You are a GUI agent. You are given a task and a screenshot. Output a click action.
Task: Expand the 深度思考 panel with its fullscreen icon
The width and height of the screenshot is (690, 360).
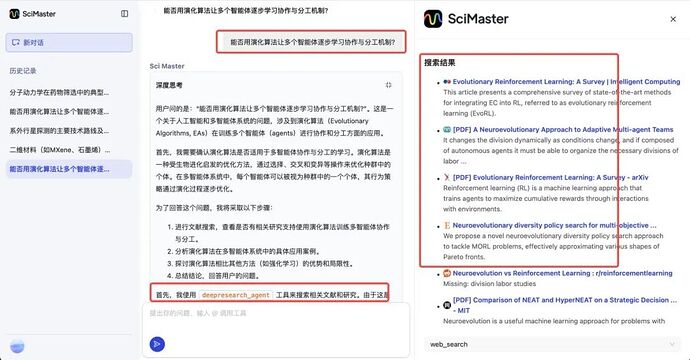click(x=388, y=85)
